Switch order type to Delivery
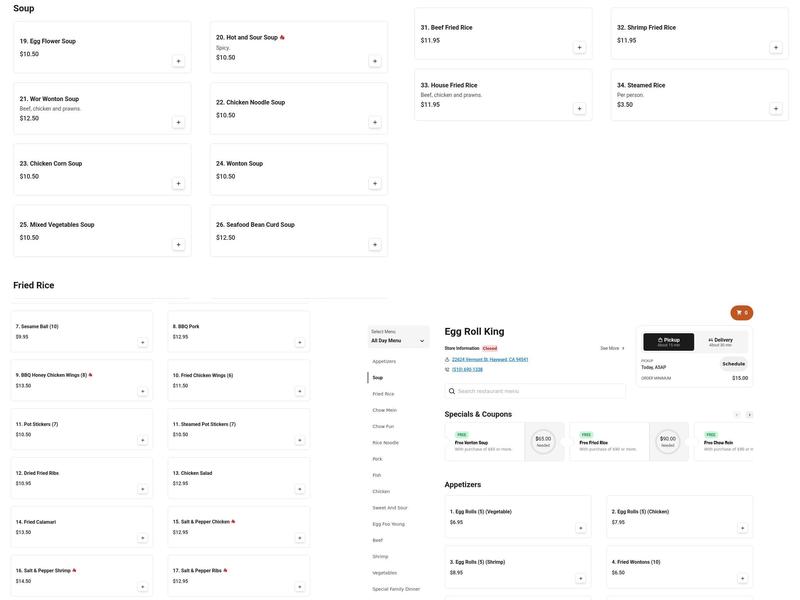Viewport: 800px width, 600px height. point(720,342)
